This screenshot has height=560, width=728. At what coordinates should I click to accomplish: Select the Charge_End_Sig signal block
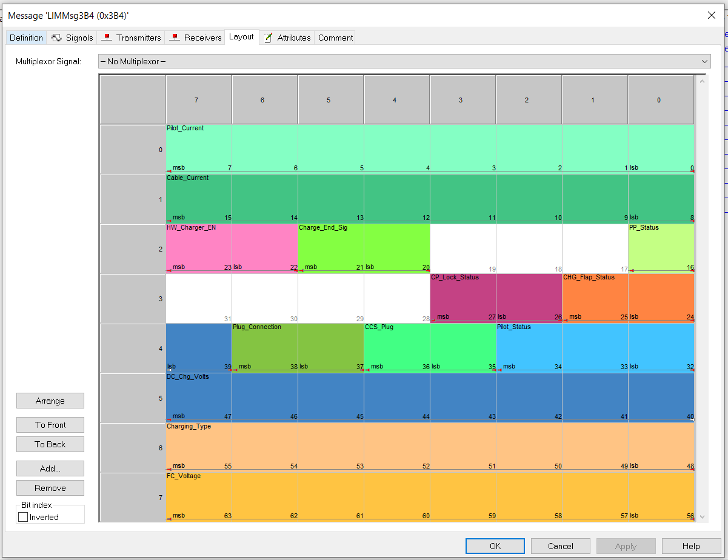(364, 248)
